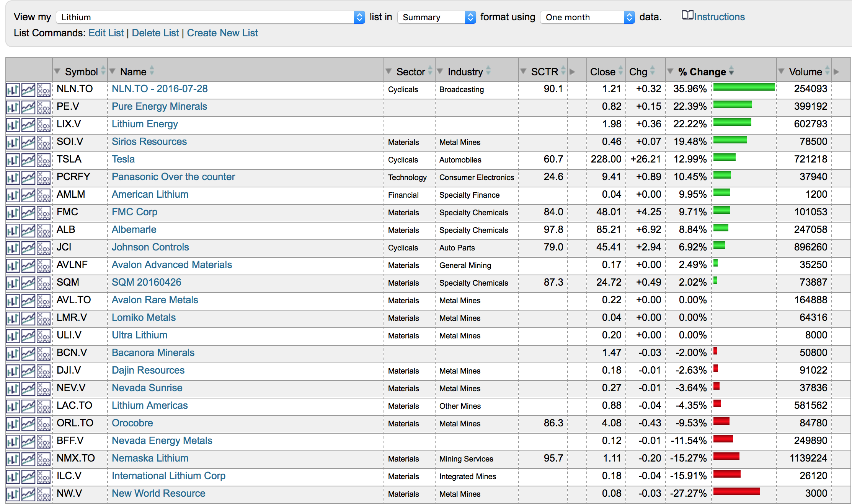Click TSLA green percent change bar

725,158
